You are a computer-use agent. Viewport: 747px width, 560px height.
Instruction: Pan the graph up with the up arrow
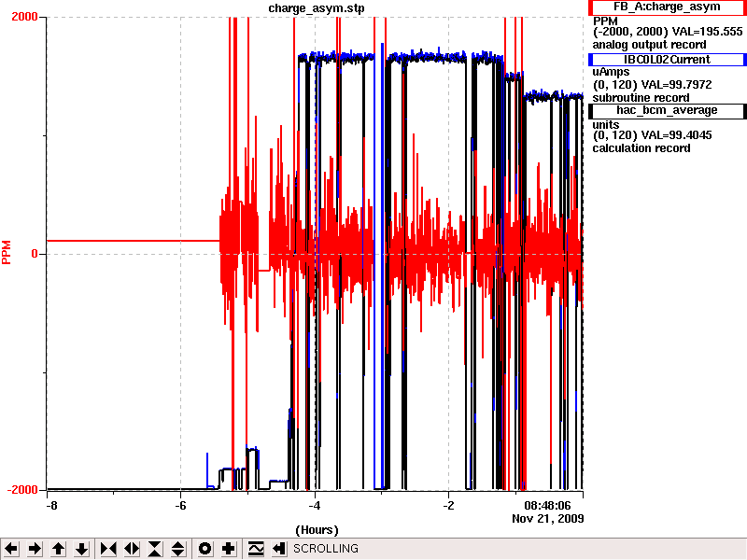58,549
